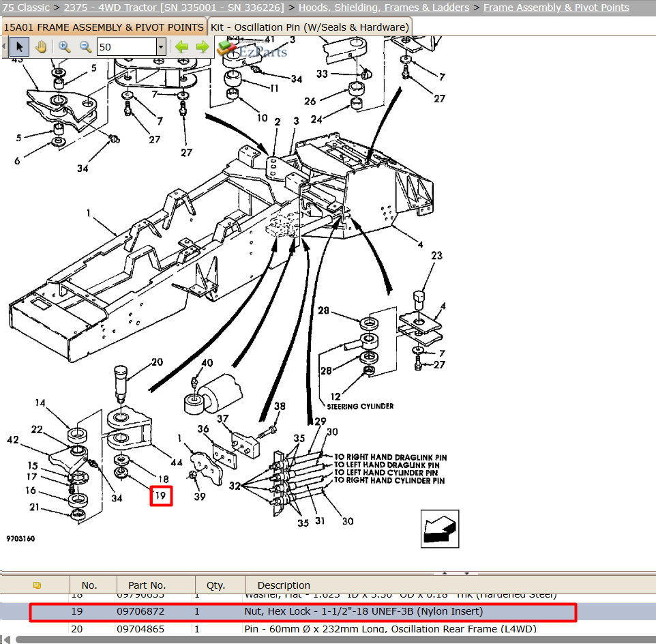Image resolution: width=656 pixels, height=644 pixels.
Task: Click callout 39 below the plate
Action: [200, 497]
